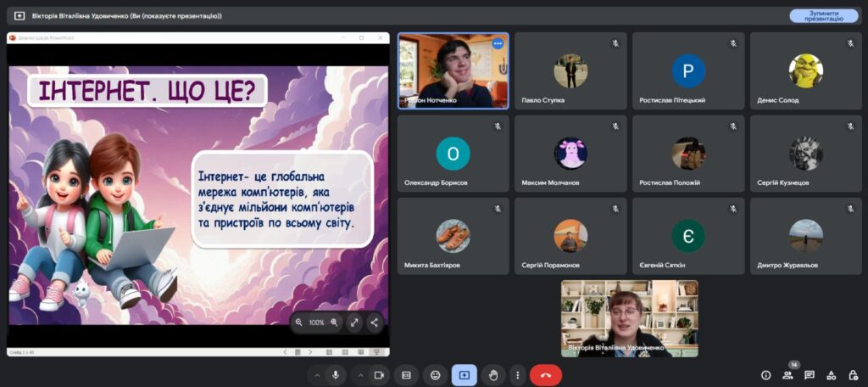Toggle the camera on or off
This screenshot has width=868, height=387.
[x=379, y=374]
